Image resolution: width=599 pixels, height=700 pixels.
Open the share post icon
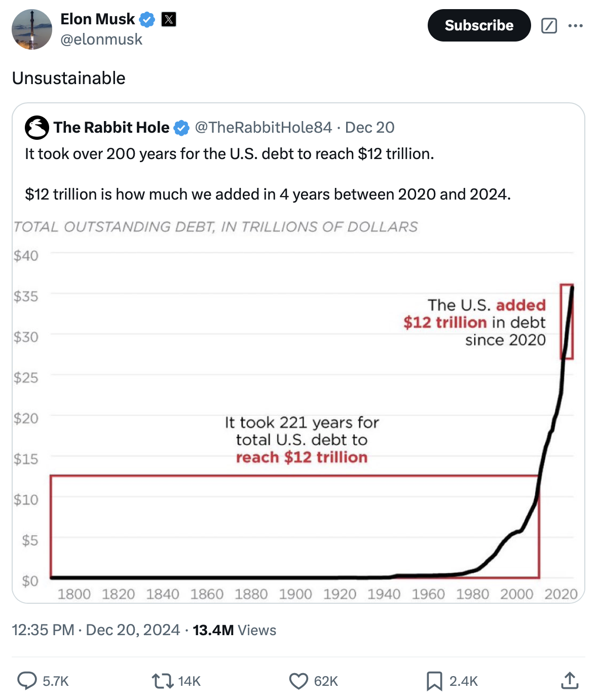click(570, 681)
